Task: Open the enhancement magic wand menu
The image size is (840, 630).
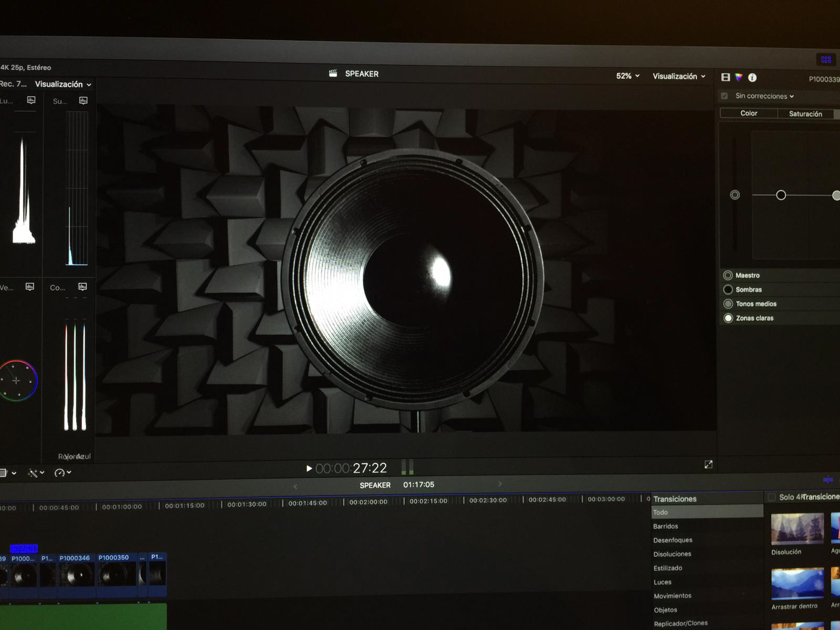Action: click(x=36, y=473)
